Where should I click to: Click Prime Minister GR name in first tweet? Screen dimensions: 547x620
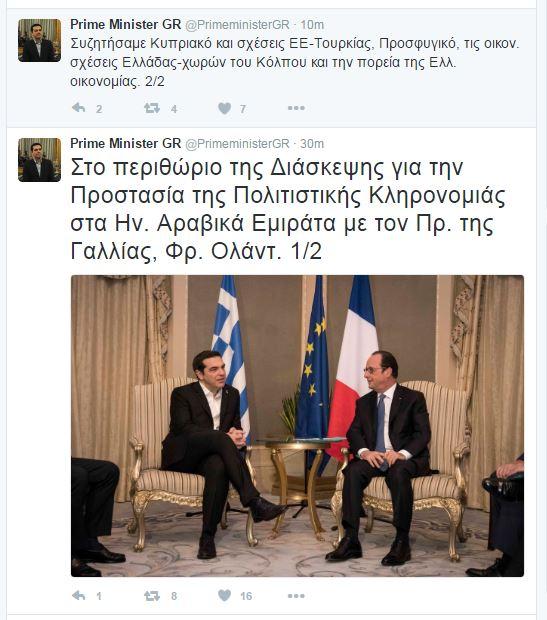[x=125, y=25]
